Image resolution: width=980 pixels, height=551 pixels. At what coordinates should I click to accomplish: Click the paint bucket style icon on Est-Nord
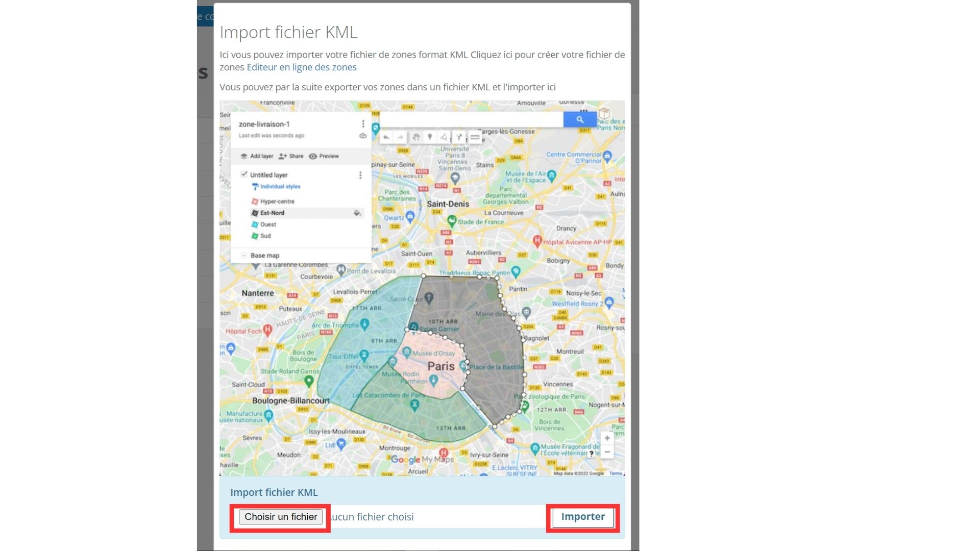357,213
